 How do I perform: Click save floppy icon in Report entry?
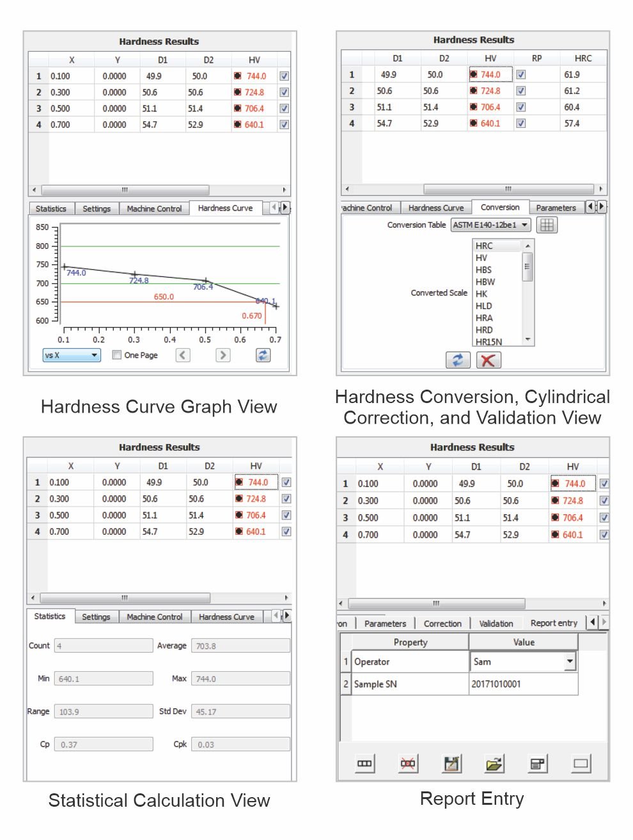451,763
